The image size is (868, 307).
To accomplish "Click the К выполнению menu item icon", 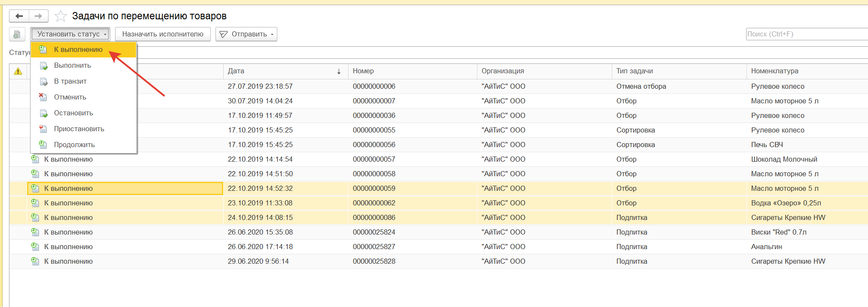I will coord(43,50).
